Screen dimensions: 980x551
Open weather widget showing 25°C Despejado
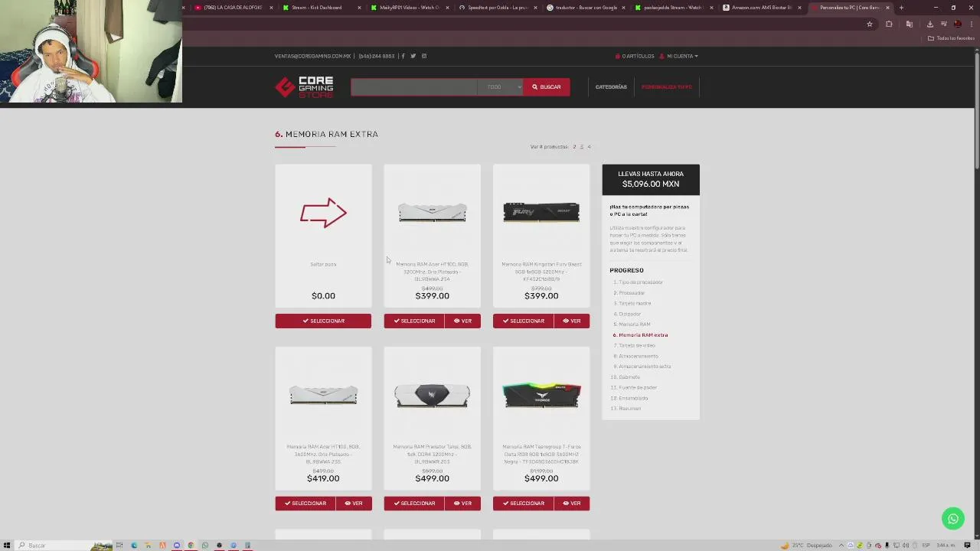click(x=807, y=545)
